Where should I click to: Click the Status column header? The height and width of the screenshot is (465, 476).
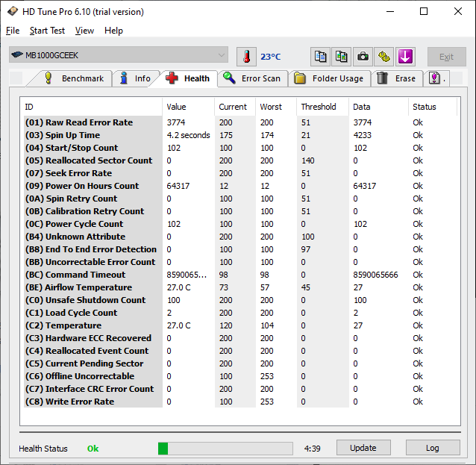(x=433, y=107)
